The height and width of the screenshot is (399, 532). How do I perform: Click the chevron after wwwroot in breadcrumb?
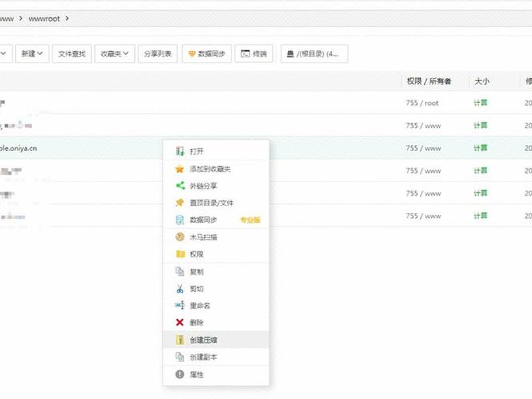67,19
